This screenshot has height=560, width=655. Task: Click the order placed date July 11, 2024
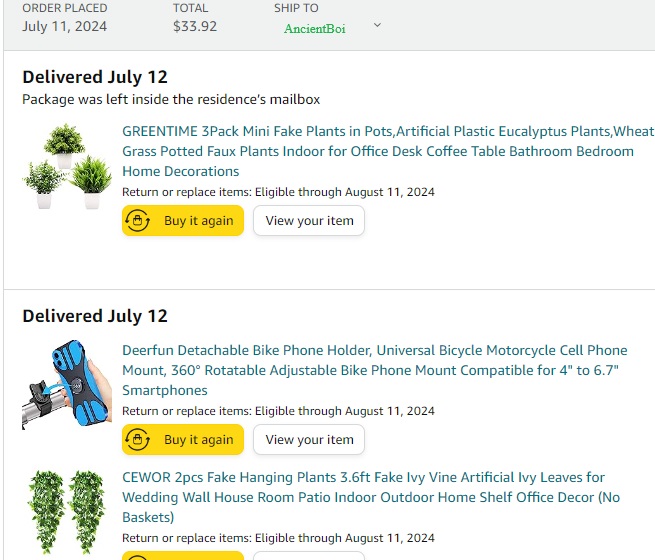[x=64, y=26]
